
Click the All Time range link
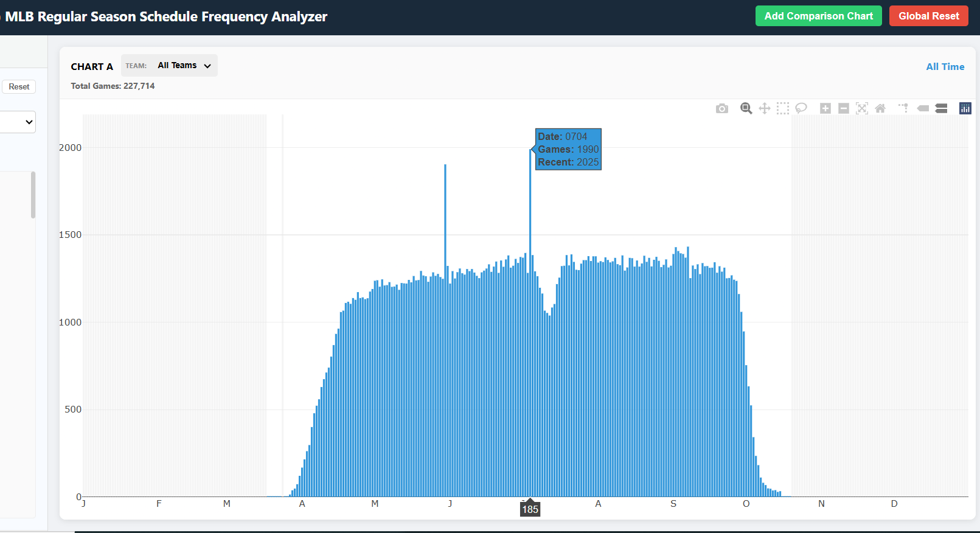pos(945,67)
